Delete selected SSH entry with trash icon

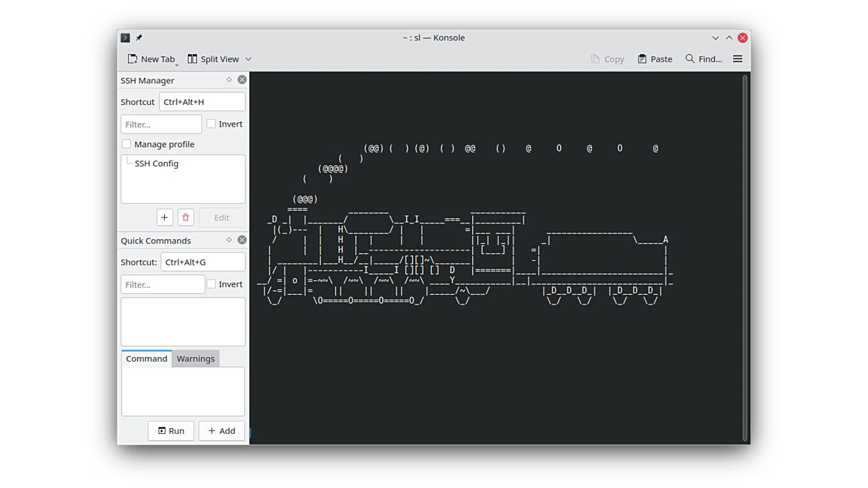pos(186,218)
